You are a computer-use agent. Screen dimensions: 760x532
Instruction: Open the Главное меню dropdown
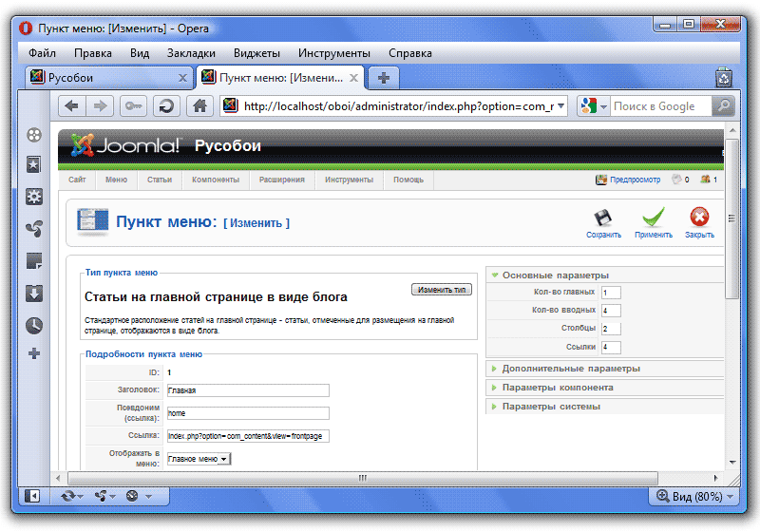(x=199, y=459)
